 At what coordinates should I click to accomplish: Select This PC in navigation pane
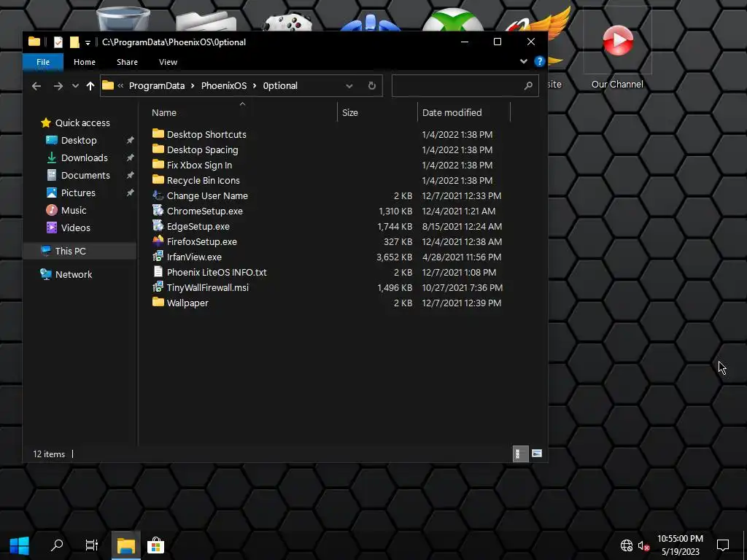coord(70,251)
